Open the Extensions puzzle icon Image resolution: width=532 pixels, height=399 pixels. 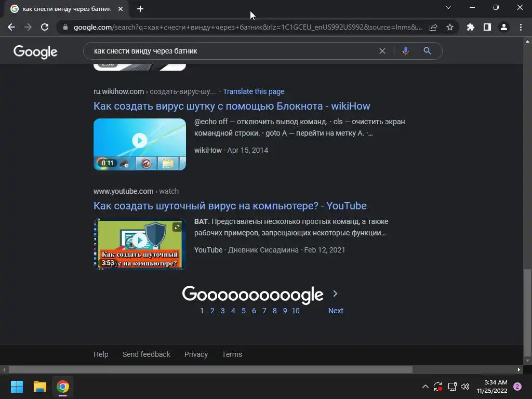[470, 27]
